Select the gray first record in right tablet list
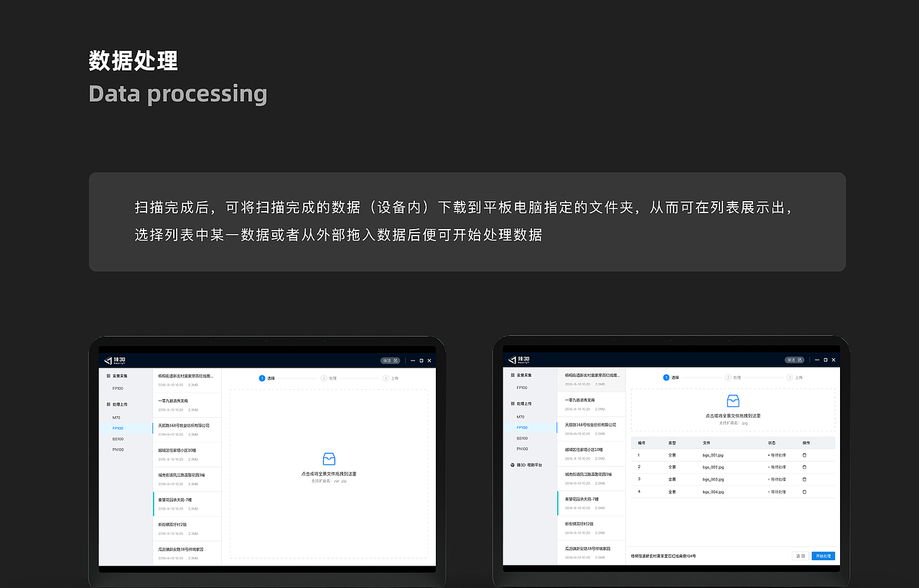Viewport: 919px width, 588px height. 592,379
